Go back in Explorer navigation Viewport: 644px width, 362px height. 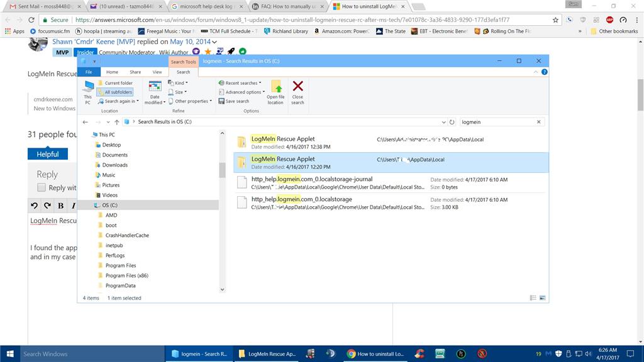point(85,122)
